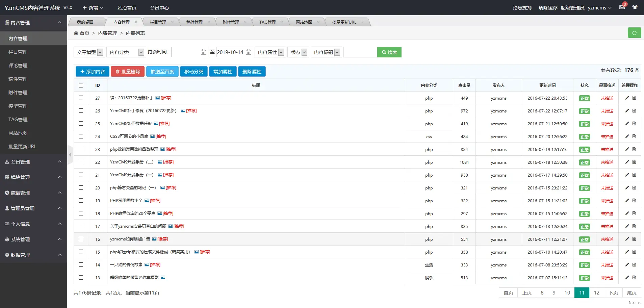Open the mail messages envelope icon
Image resolution: width=644 pixels, height=308 pixels.
(x=622, y=7)
